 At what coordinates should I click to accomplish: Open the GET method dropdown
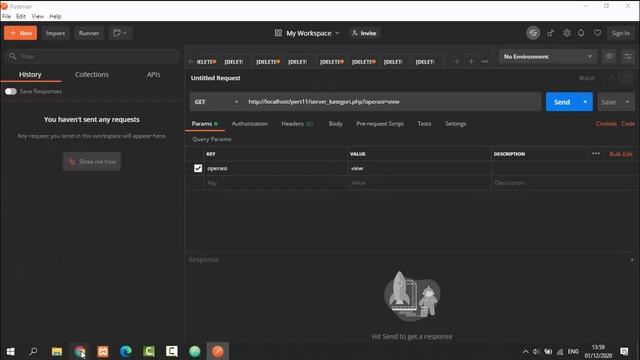coord(216,102)
